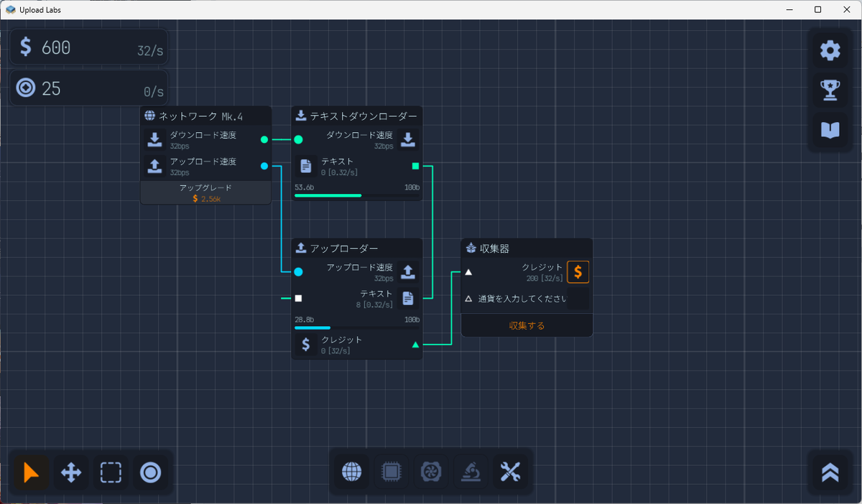The image size is (862, 504).
Task: Click アップグレード on the ネットワーク Mk.4 node
Action: (x=205, y=191)
